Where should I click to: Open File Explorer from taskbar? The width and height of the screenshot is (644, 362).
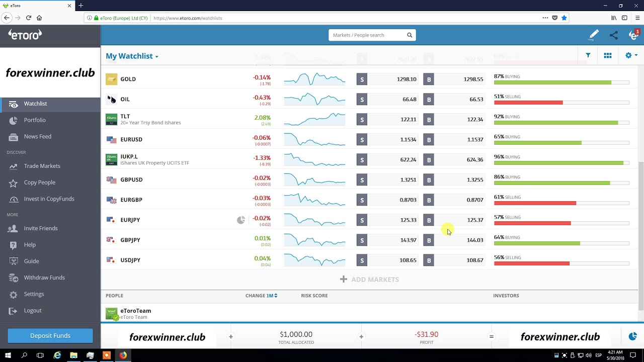coord(73,355)
